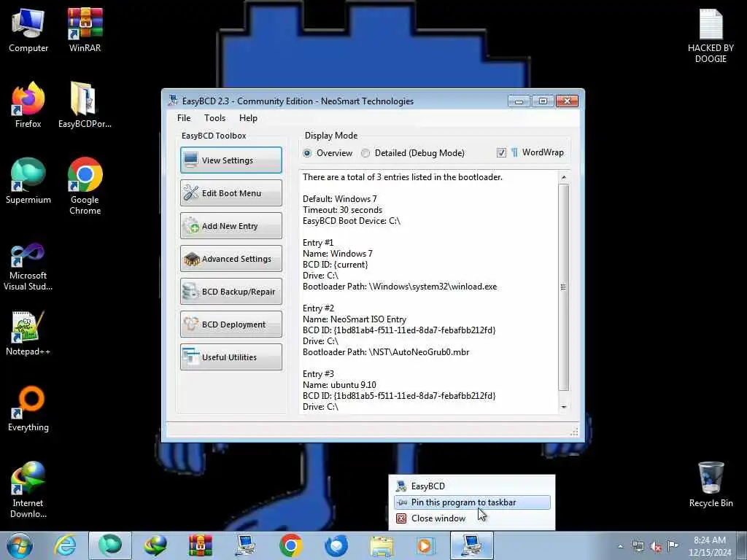Click the AutoNeoGrub0.mbr bootloader path line
This screenshot has width=747, height=560.
click(x=386, y=352)
